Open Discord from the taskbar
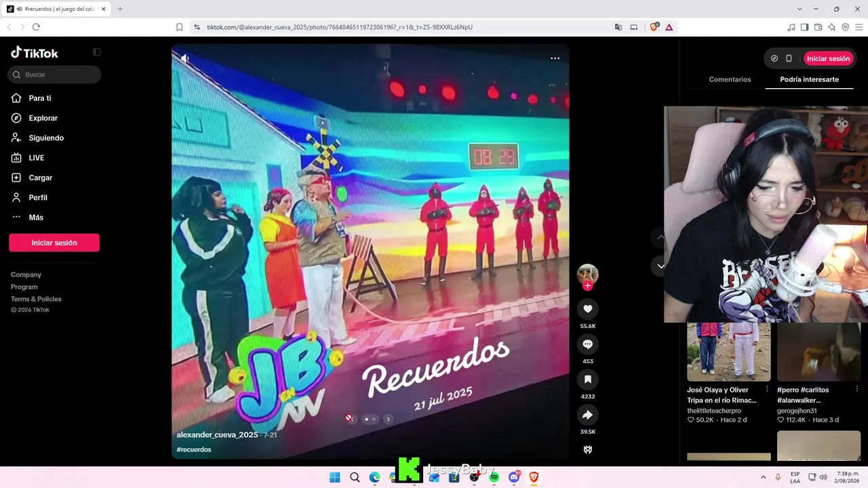Viewport: 868px width, 488px height. (x=514, y=477)
